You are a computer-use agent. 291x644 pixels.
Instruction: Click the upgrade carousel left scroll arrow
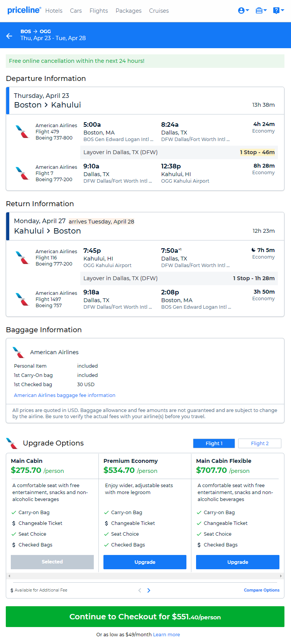[9, 576]
